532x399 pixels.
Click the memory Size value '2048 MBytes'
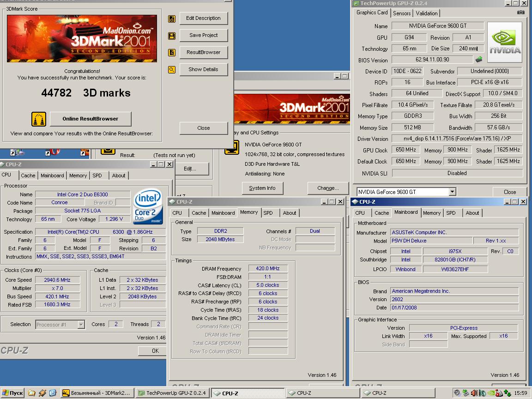pyautogui.click(x=220, y=239)
